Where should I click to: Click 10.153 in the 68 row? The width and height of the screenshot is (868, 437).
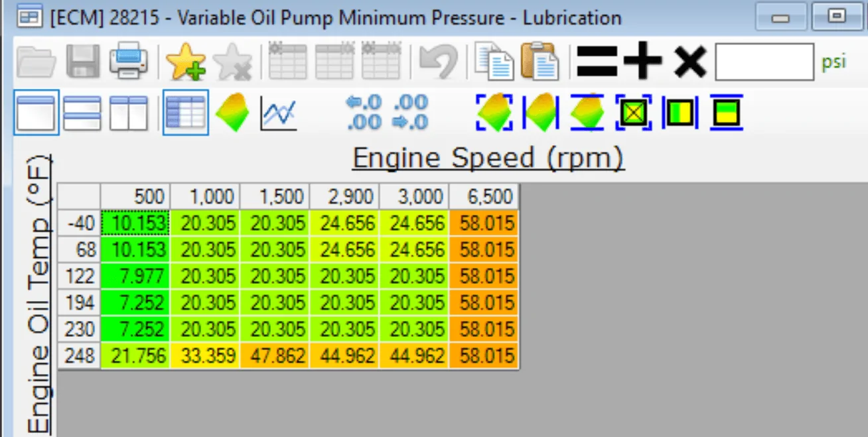[135, 249]
